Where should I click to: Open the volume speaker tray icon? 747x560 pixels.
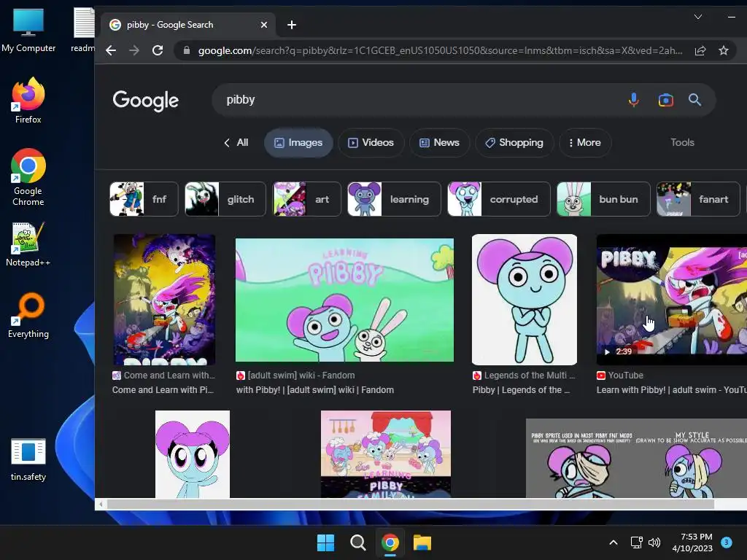(654, 542)
